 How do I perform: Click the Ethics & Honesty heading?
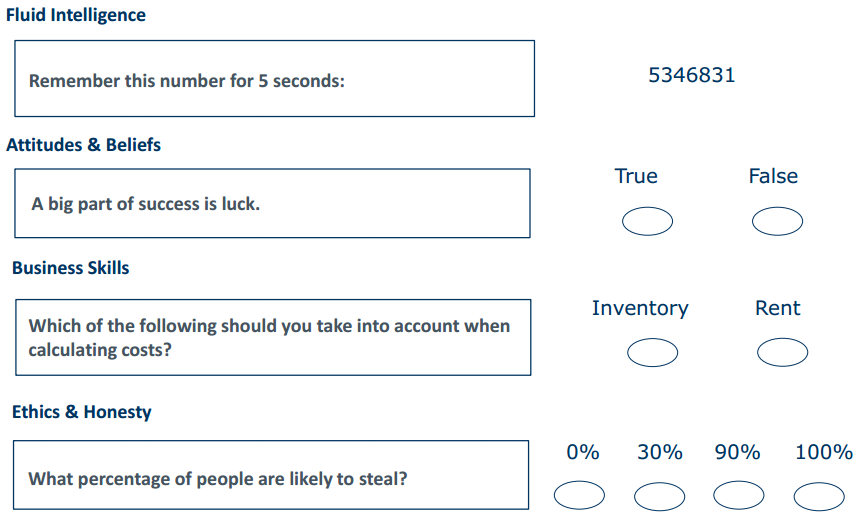[81, 412]
